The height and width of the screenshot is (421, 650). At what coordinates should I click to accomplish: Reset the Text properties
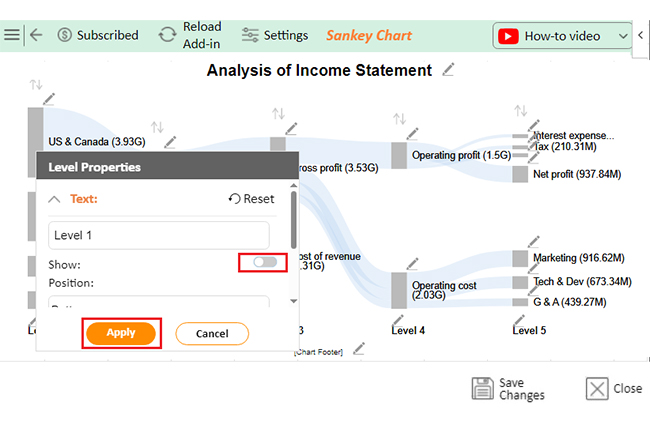[251, 199]
